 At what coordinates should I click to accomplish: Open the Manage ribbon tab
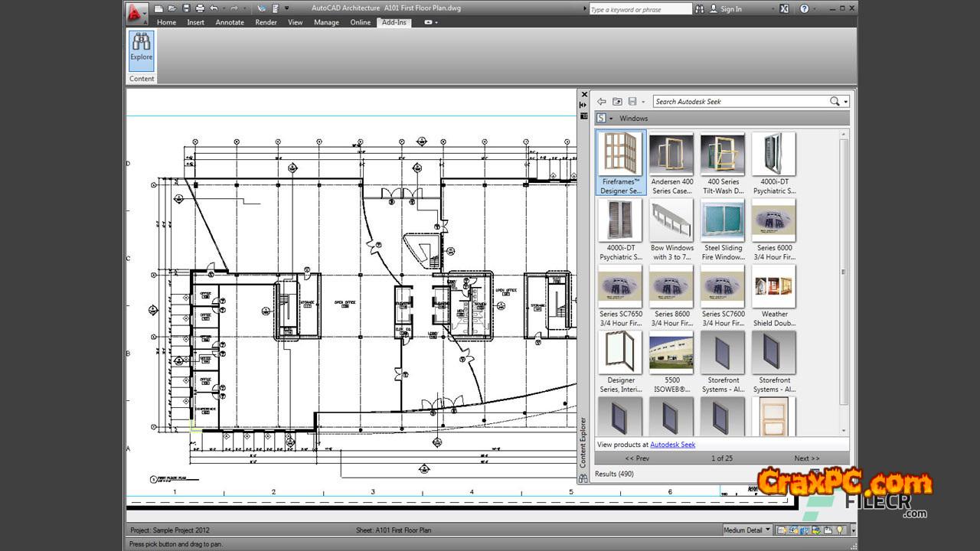326,22
